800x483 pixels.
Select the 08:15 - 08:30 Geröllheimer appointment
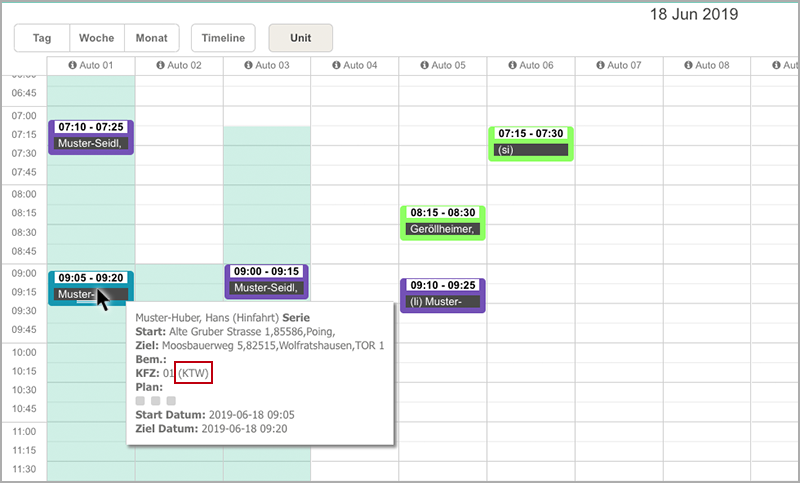pyautogui.click(x=442, y=222)
